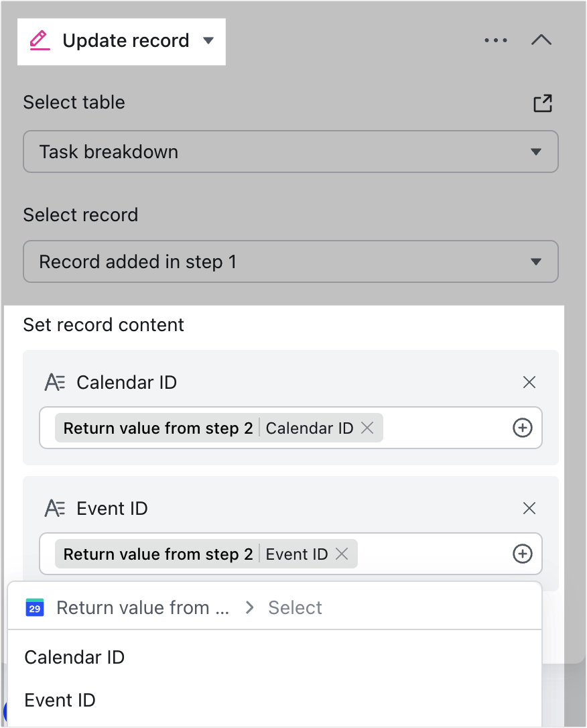Open the action type dropdown next to Update record

click(x=208, y=40)
